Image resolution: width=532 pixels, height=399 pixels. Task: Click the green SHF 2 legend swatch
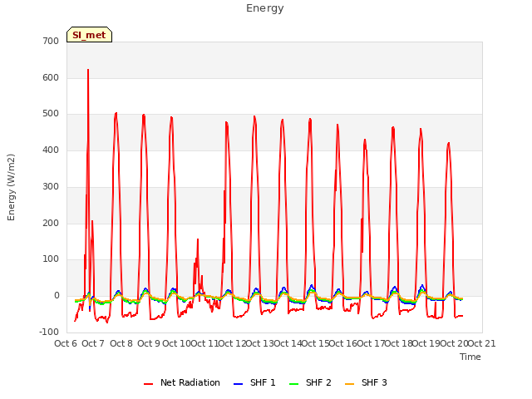(x=293, y=384)
